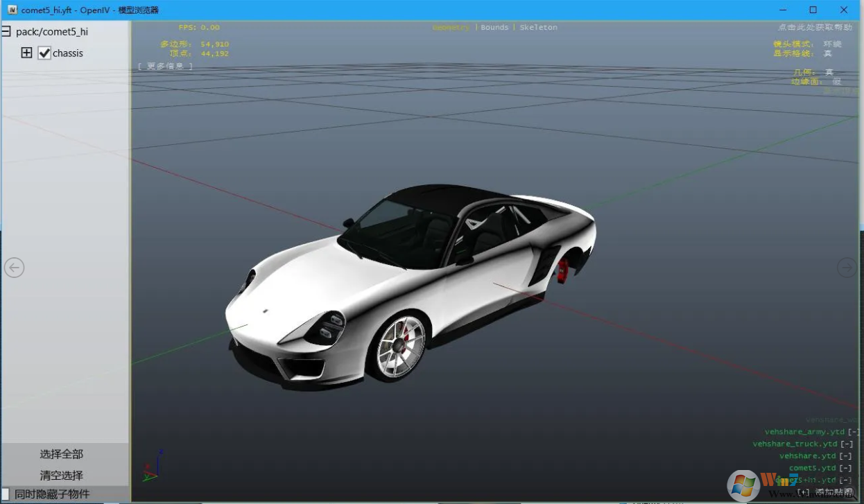Click the panel collapse icon beside pack:/comet5_hi
This screenshot has width=864, height=504.
pos(6,31)
